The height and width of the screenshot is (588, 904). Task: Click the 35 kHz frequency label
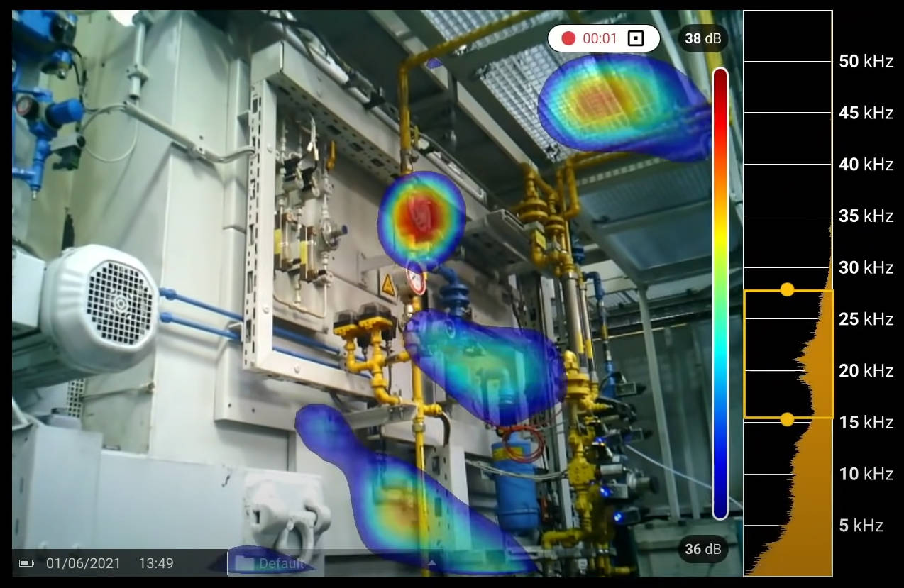point(865,216)
